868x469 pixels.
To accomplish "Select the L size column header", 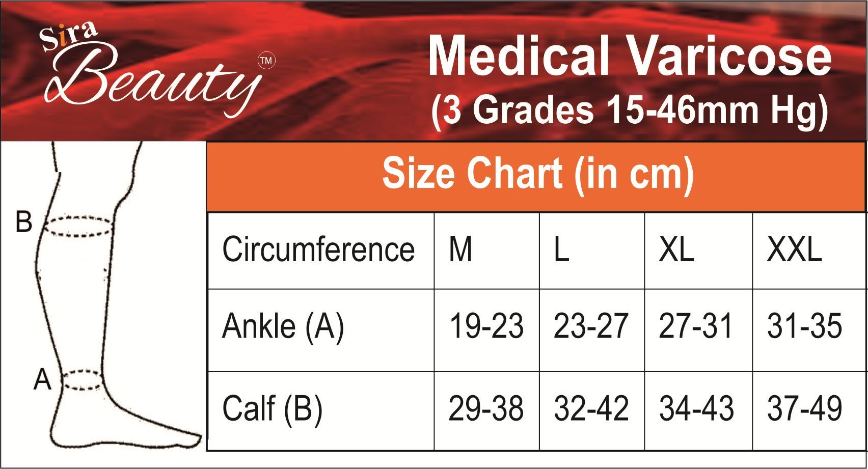I will click(592, 250).
